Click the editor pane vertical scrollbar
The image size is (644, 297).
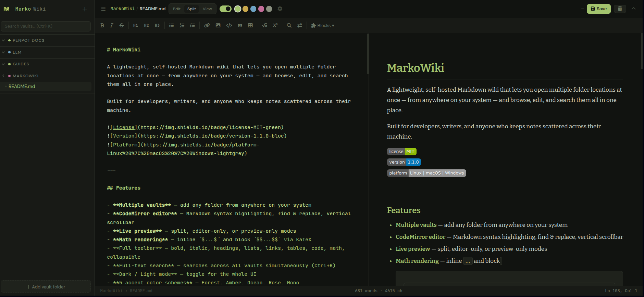(x=368, y=54)
